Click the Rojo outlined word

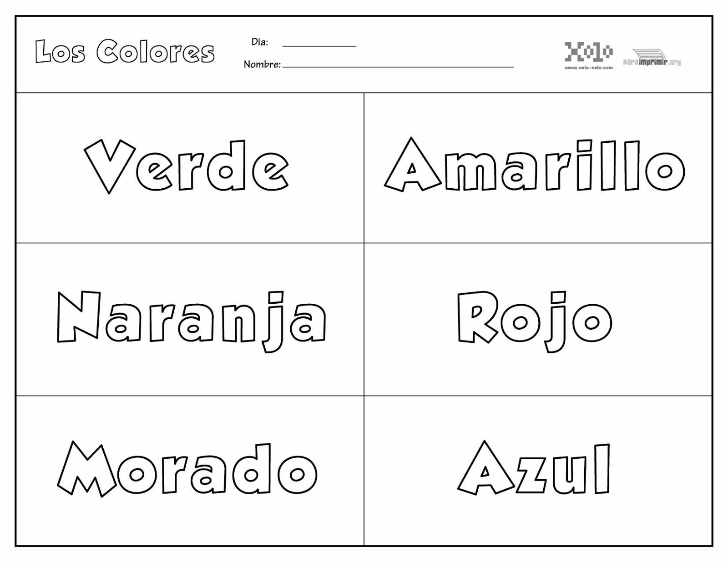coord(534,318)
